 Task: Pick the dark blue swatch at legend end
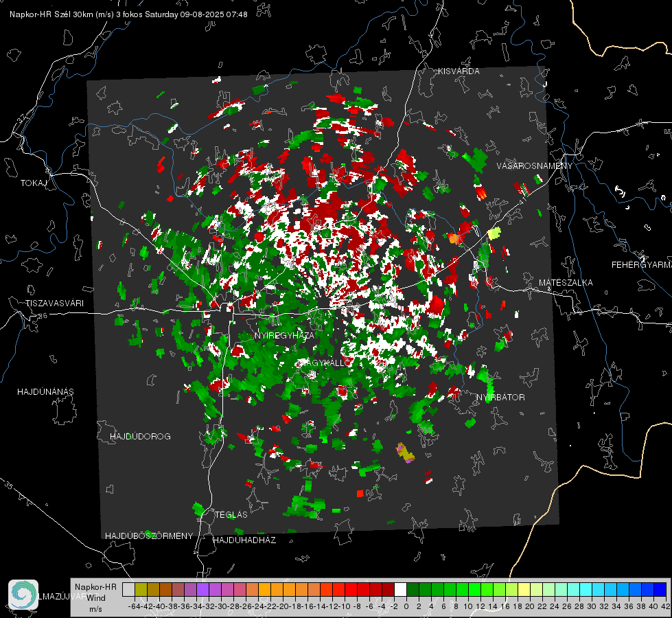pos(660,589)
